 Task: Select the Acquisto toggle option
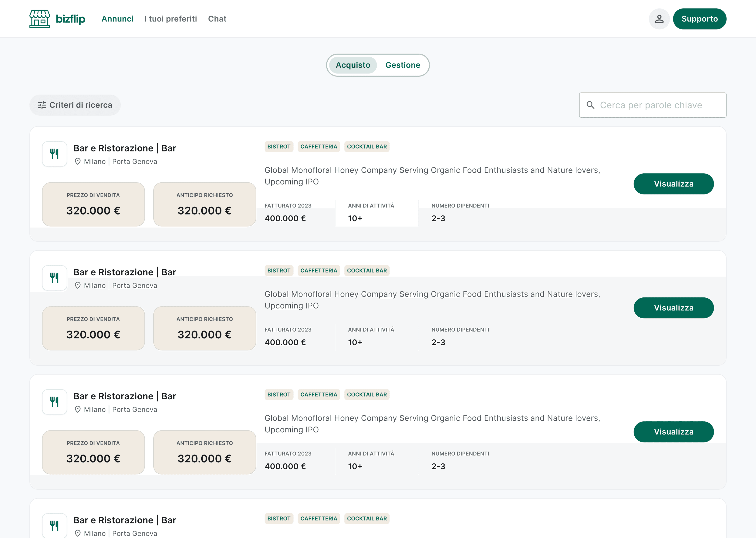353,65
